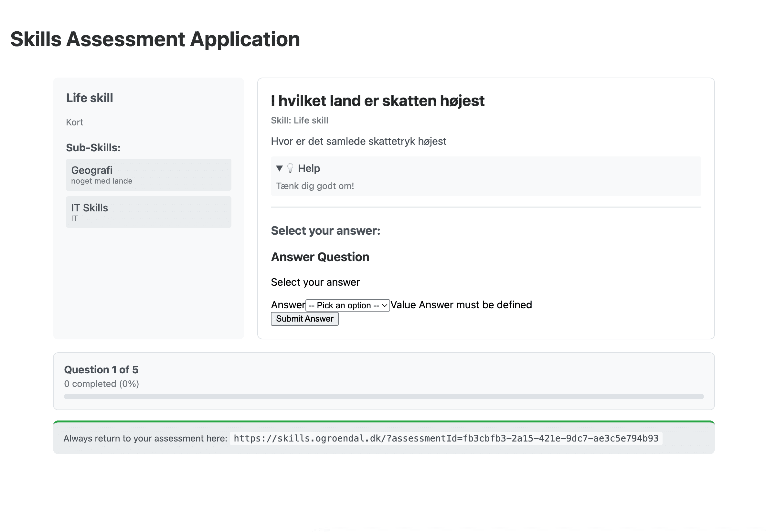Click the 'Answer' field label
Viewport: 766px width, 532px height.
click(x=288, y=305)
